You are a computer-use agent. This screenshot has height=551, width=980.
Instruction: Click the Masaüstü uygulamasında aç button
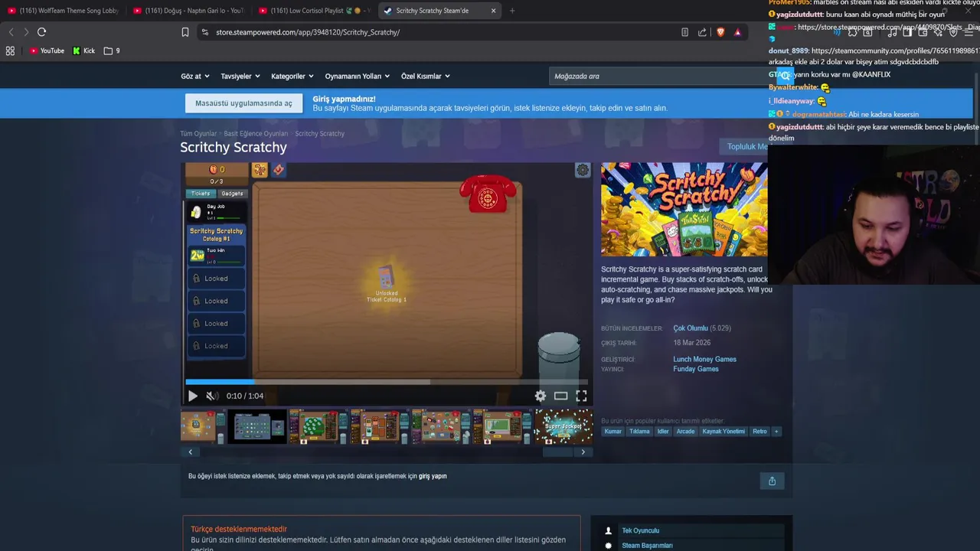[243, 103]
